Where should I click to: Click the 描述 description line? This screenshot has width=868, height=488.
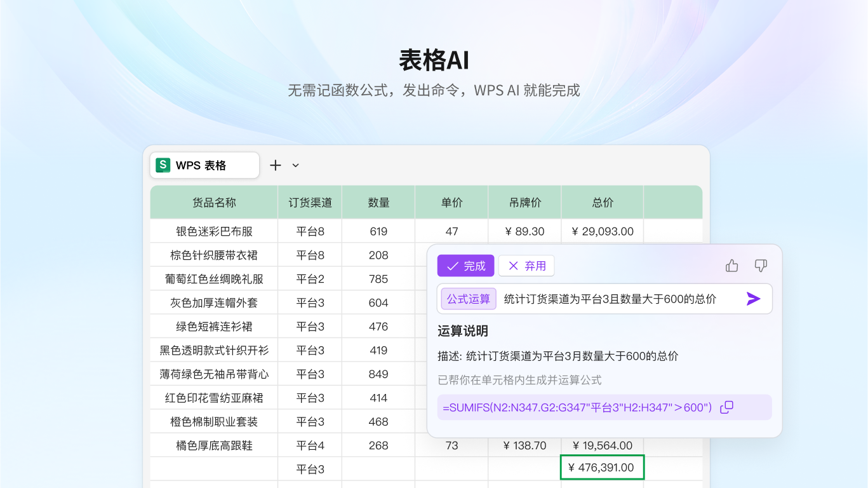(558, 356)
